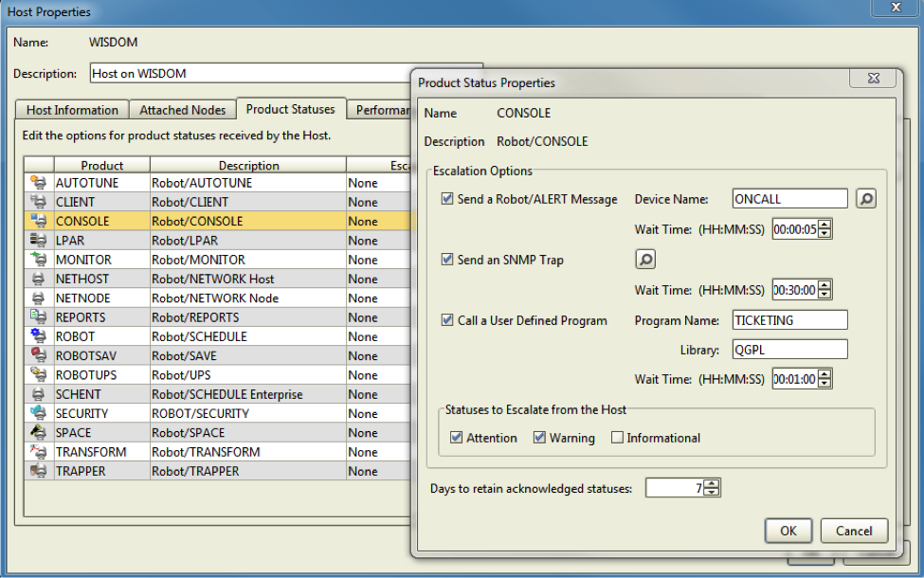Click the Device Name input field
Screen dimensions: 924x578
(x=789, y=199)
